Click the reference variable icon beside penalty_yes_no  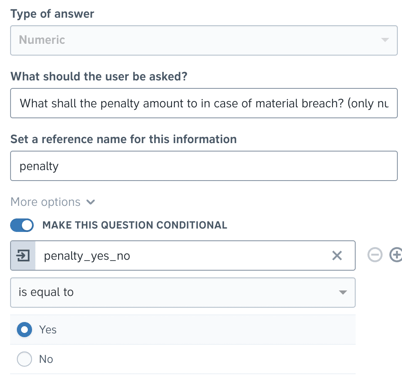click(x=23, y=256)
